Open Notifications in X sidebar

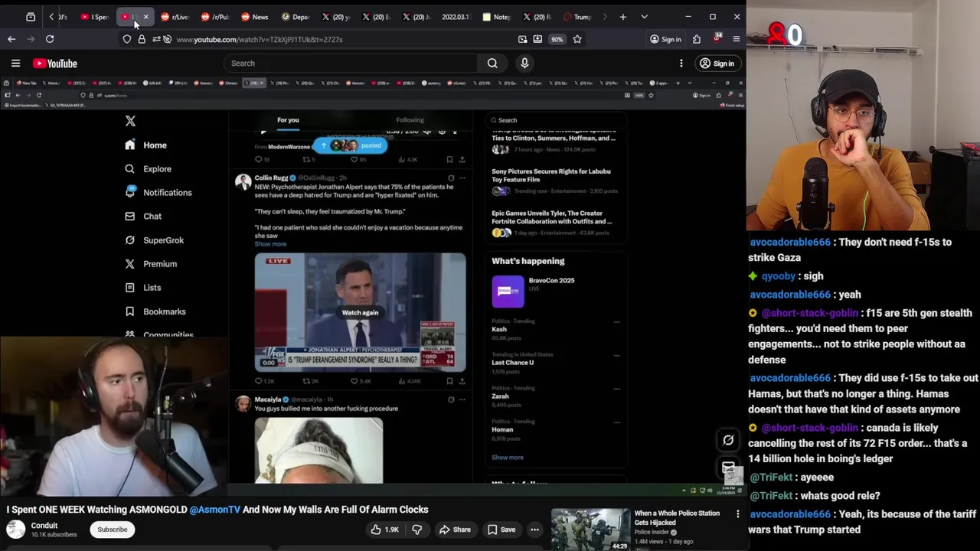point(158,193)
